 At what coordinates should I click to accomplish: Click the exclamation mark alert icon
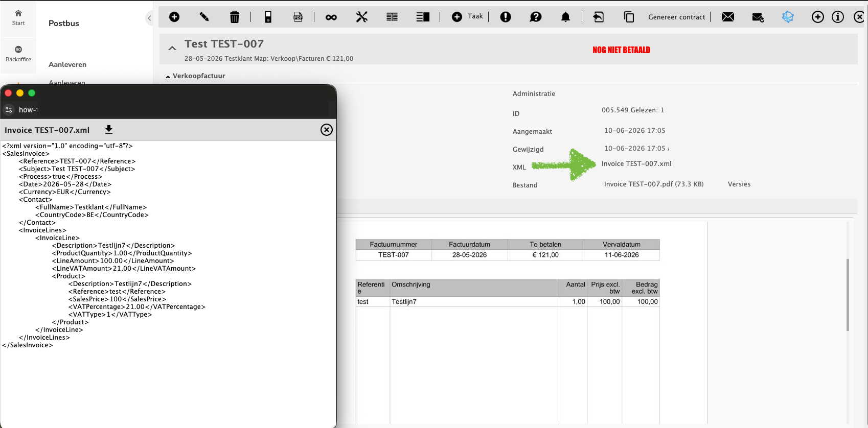coord(506,17)
